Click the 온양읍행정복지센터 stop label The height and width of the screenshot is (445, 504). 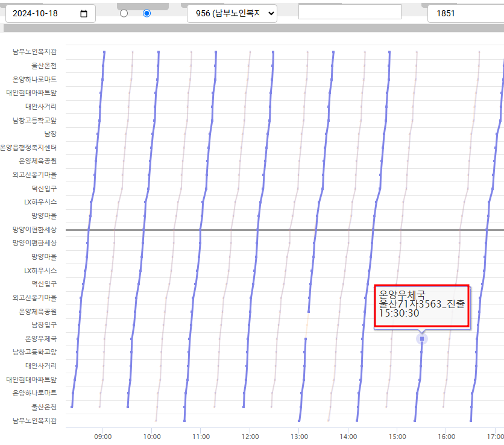tap(28, 147)
